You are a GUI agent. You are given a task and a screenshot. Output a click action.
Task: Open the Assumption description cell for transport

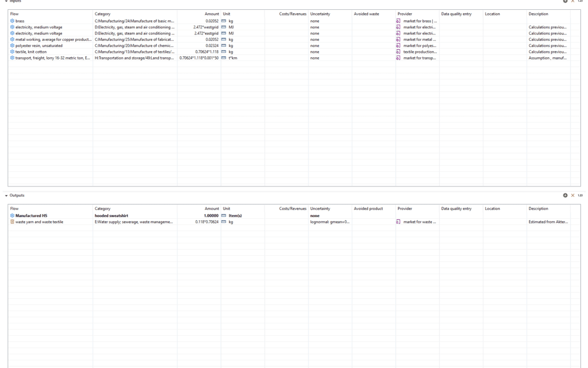click(x=547, y=58)
